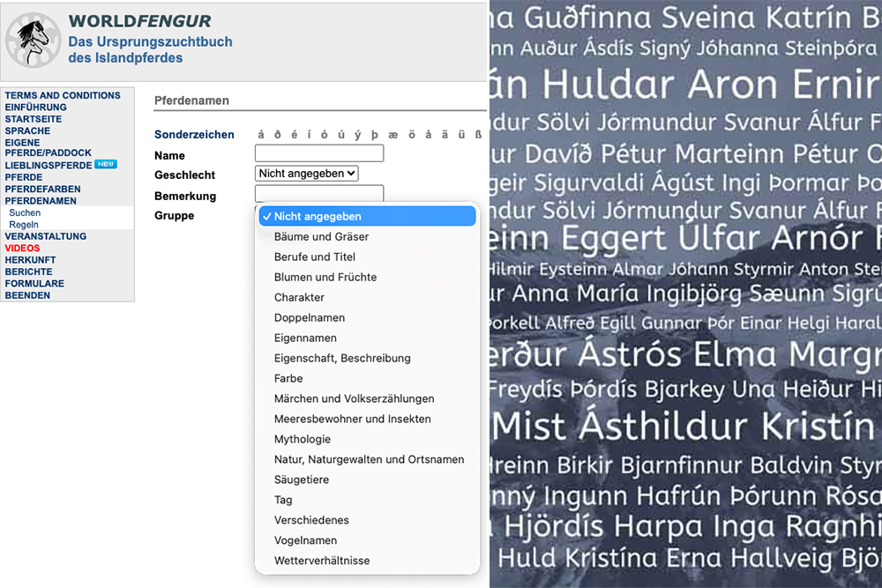The image size is (882, 588).
Task: Open the Regeln page
Action: coord(24,223)
